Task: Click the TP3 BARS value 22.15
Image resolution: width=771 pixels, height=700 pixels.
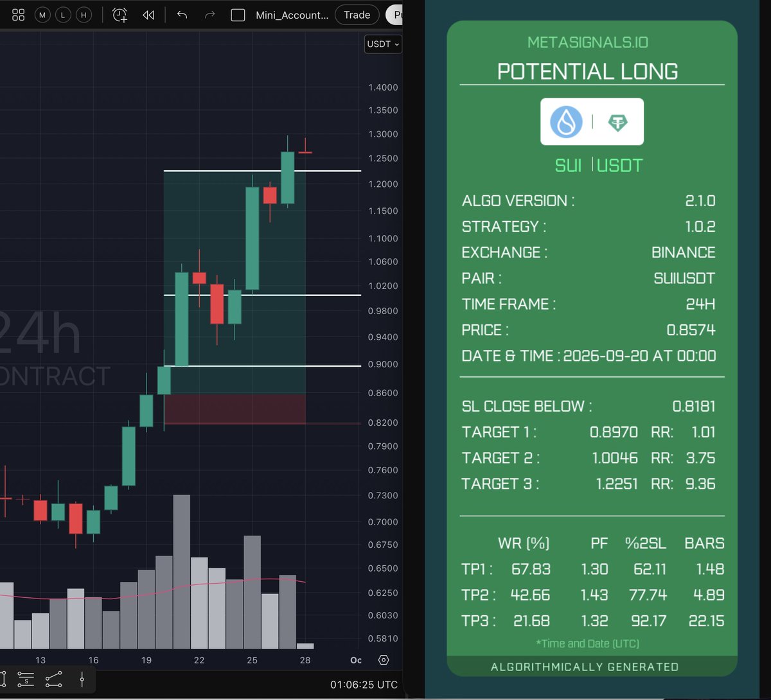Action: (706, 621)
